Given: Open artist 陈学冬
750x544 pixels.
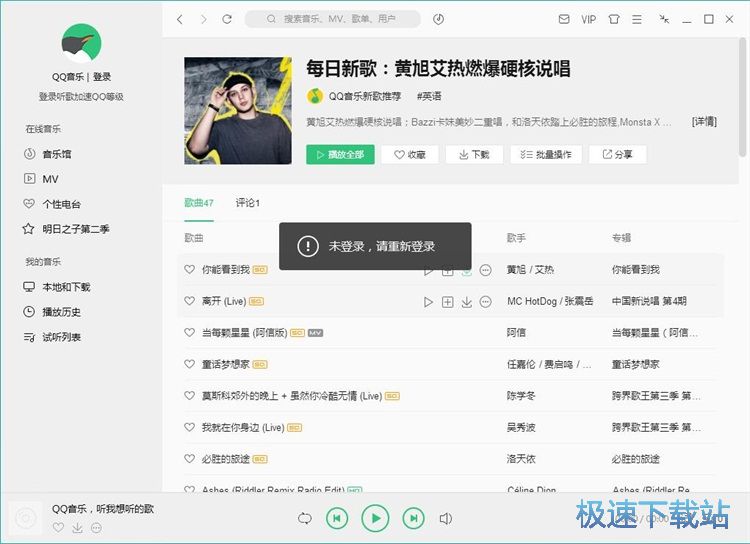Looking at the screenshot, I should click(521, 396).
